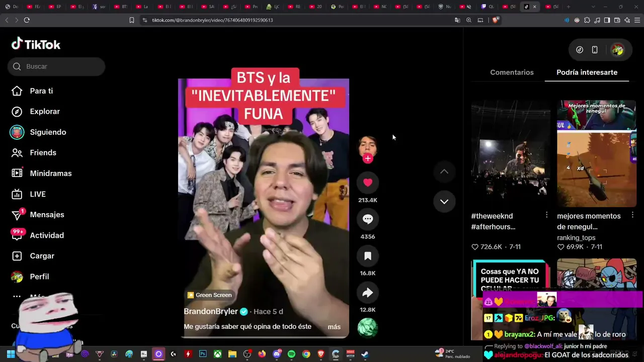The width and height of the screenshot is (644, 362).
Task: Click the Buscar search field
Action: coord(56,66)
